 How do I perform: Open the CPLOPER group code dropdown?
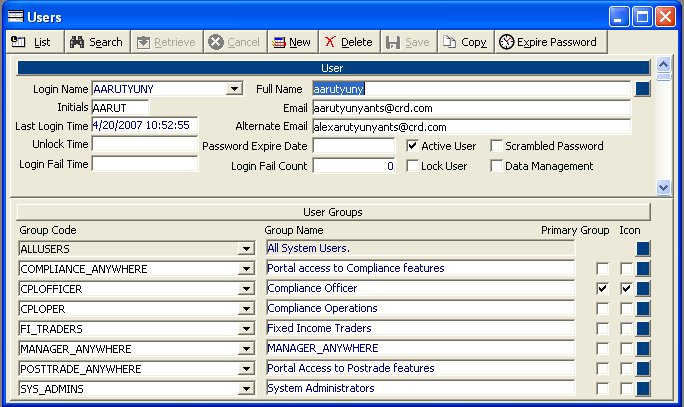tap(246, 309)
